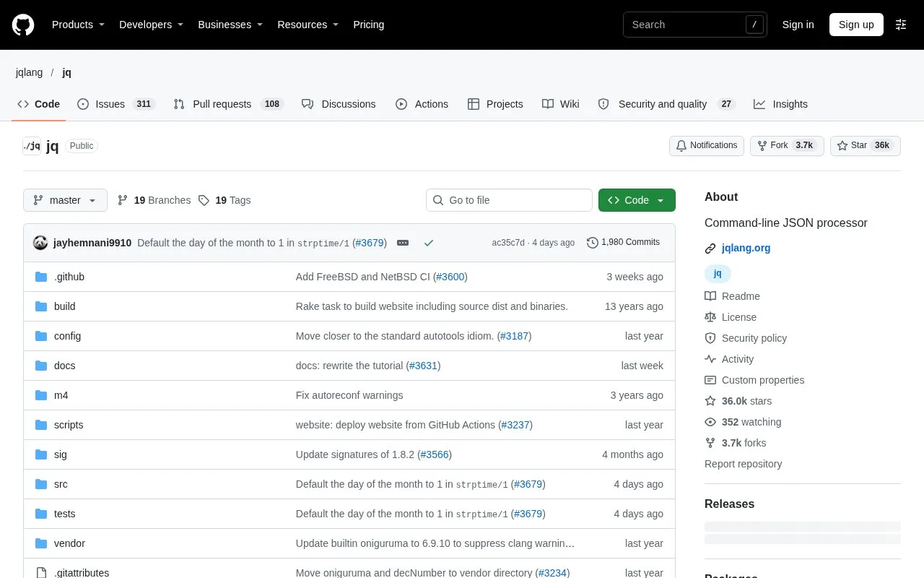Image resolution: width=924 pixels, height=578 pixels.
Task: View the Insights tab
Action: tap(780, 104)
